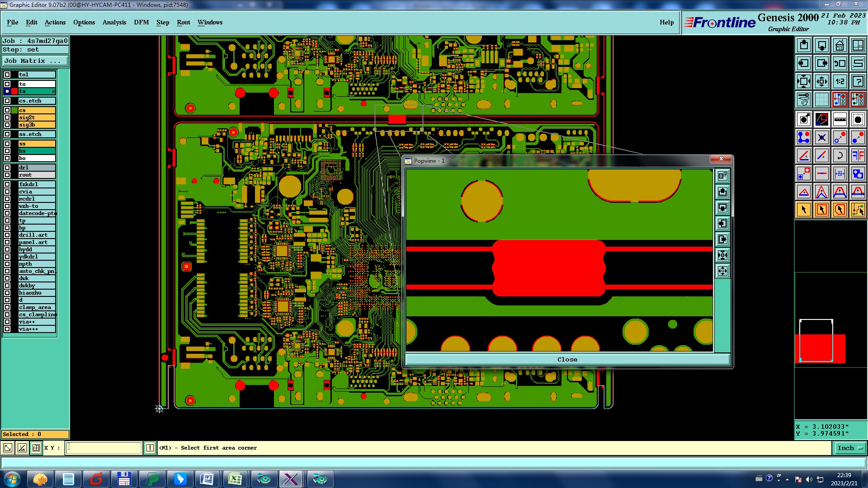Viewport: 868px width, 488px height.
Task: Open the Job Matrix expander
Action: tap(35, 61)
